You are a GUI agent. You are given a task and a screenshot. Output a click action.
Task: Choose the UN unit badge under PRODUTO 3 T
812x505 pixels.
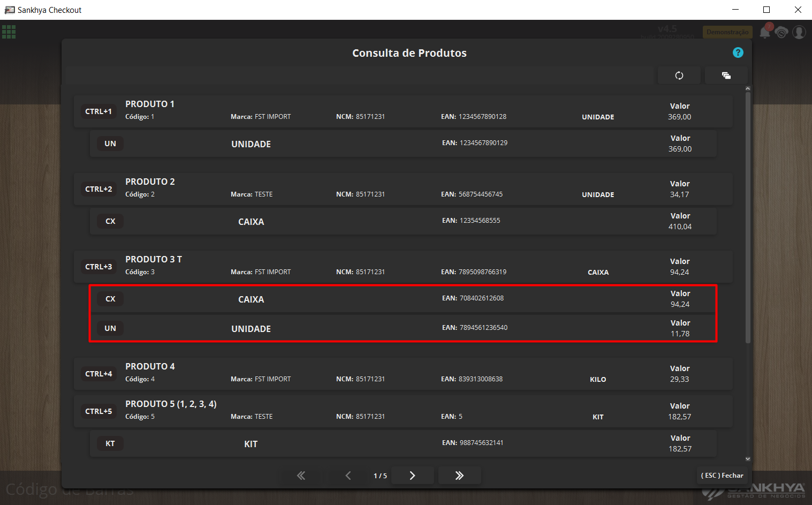click(110, 328)
